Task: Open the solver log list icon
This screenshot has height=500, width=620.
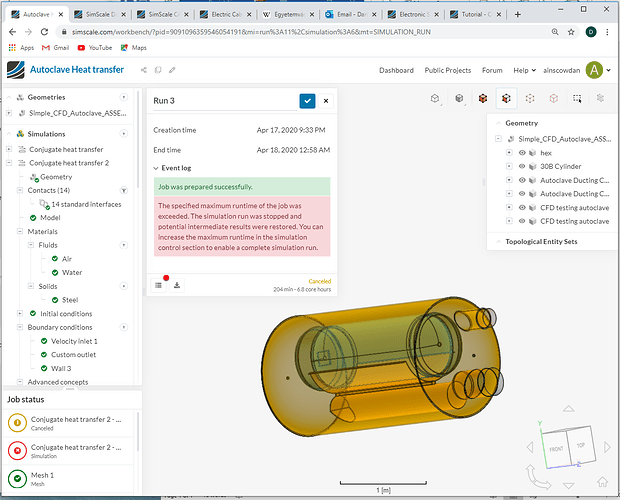Action: pos(159,285)
